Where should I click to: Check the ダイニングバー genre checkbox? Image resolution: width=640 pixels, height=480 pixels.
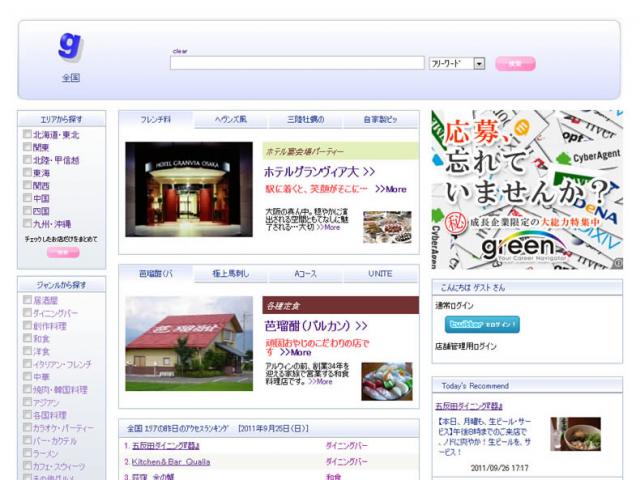click(x=27, y=313)
